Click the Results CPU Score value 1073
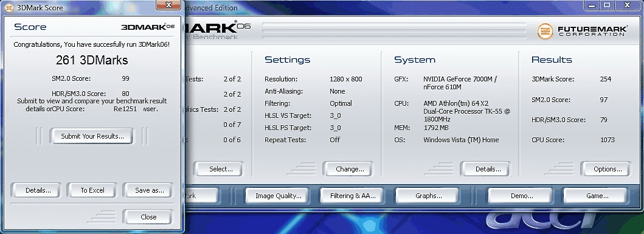Image resolution: width=644 pixels, height=234 pixels. [x=607, y=140]
